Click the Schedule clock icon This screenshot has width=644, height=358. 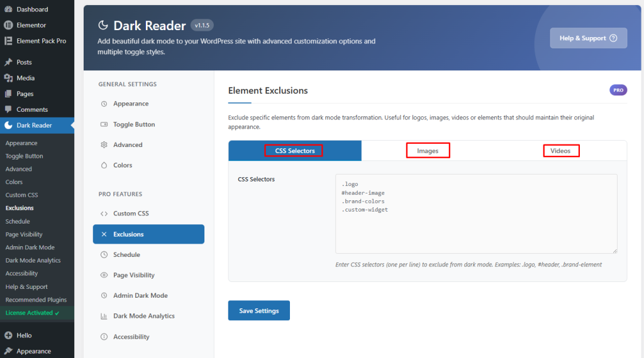point(104,254)
